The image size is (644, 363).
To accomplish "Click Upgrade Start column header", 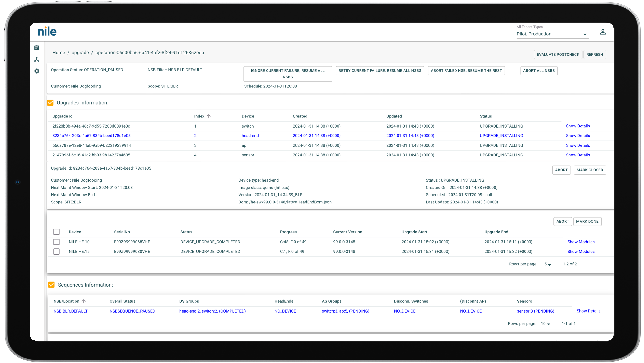I will [414, 232].
